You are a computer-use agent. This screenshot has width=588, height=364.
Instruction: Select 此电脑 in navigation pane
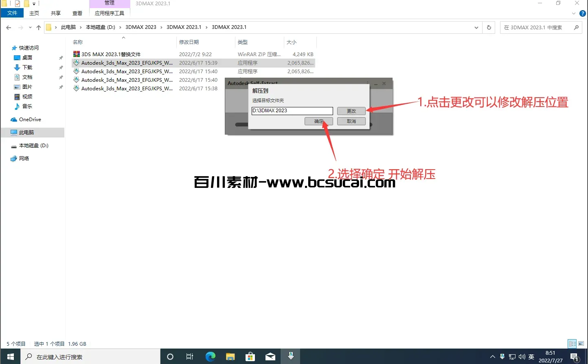[33, 132]
